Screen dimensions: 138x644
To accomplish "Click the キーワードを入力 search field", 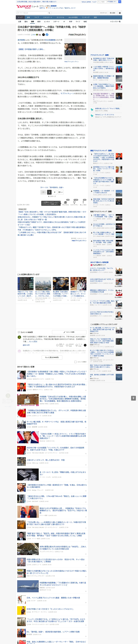I will tap(32, 13).
